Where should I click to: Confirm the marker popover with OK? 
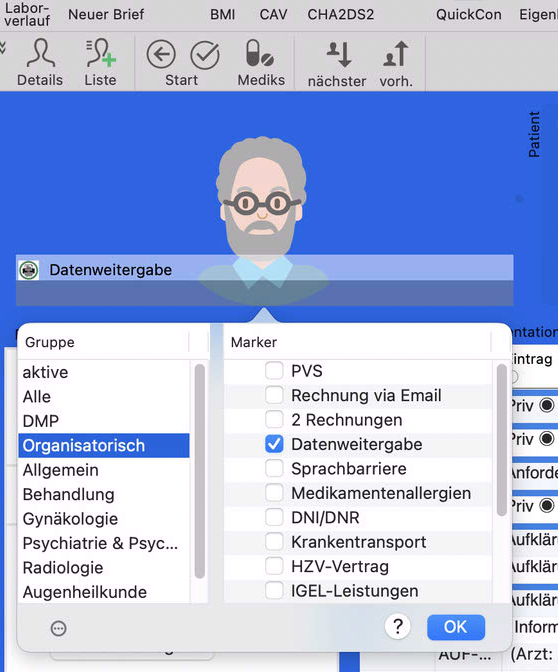[456, 627]
